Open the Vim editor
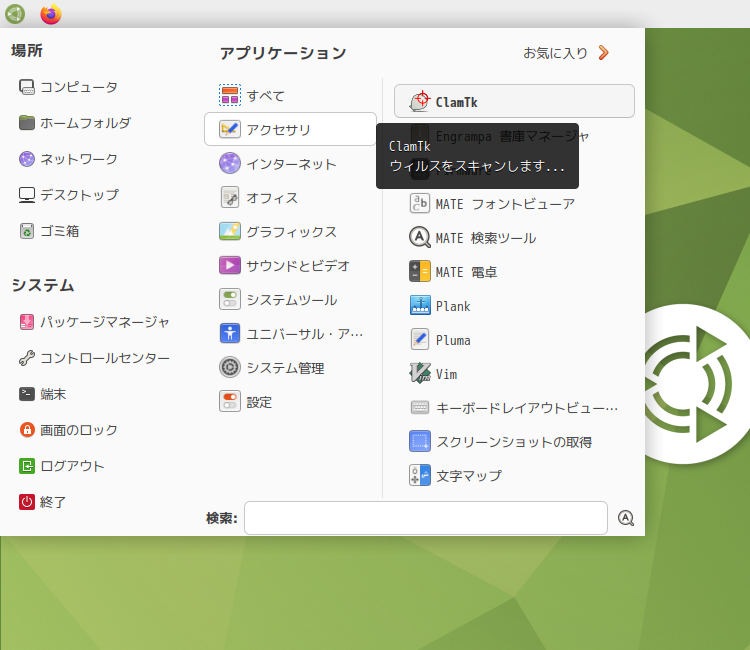 [x=514, y=374]
